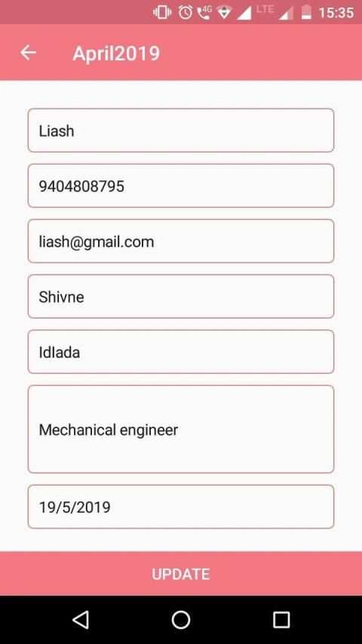The height and width of the screenshot is (644, 362).
Task: Tap the vibrate mode status icon
Action: [x=162, y=12]
